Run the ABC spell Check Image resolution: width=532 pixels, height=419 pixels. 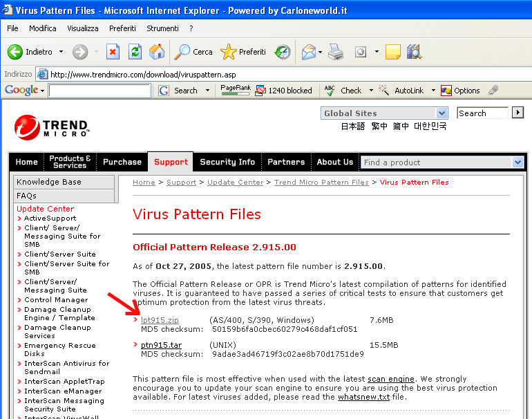coord(343,91)
